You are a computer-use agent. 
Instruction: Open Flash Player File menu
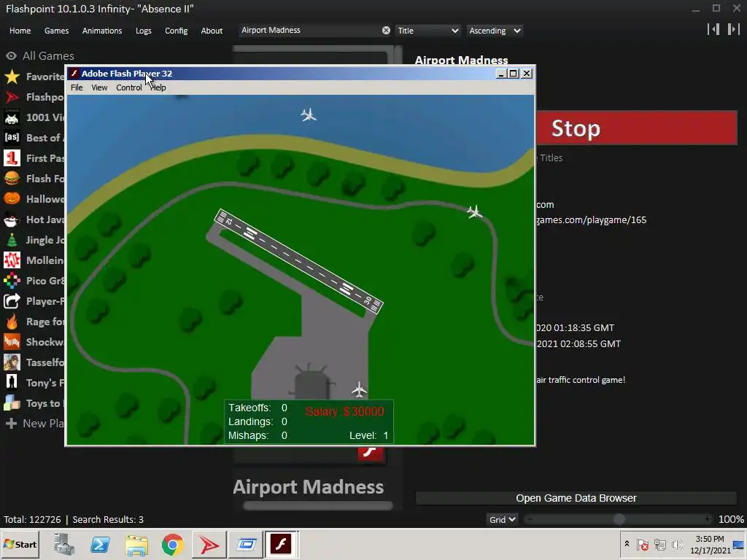[x=77, y=87]
